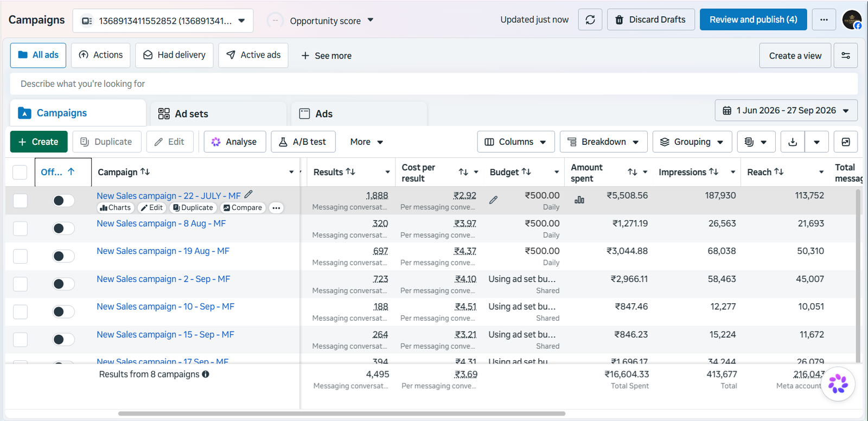Open the chart icon beside ₹5,508.56

click(x=579, y=200)
